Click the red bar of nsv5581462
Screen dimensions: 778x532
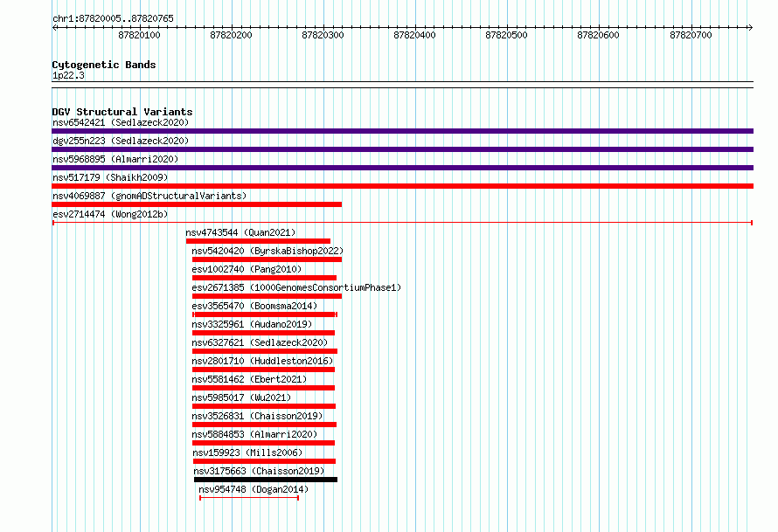(263, 388)
